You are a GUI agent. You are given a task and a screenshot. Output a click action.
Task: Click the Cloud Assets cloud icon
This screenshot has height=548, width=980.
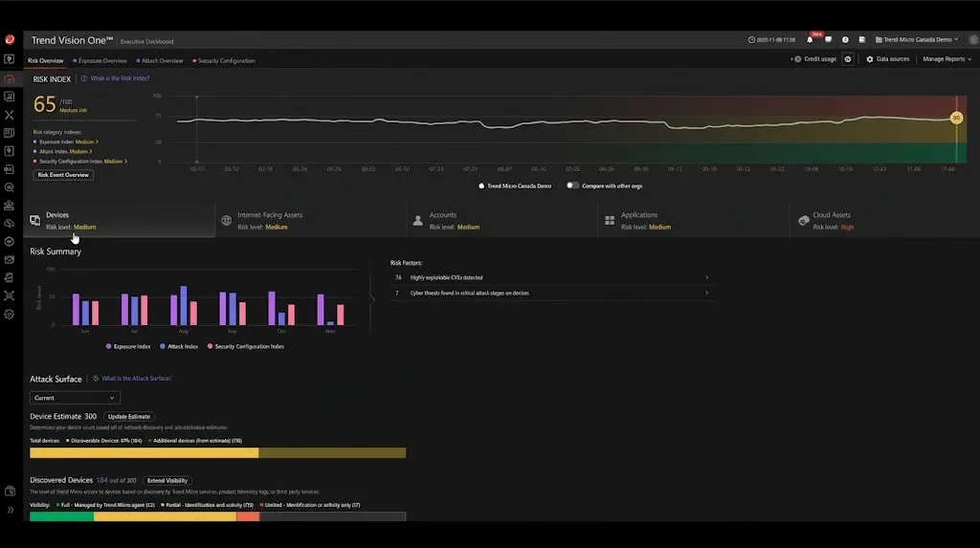click(803, 220)
